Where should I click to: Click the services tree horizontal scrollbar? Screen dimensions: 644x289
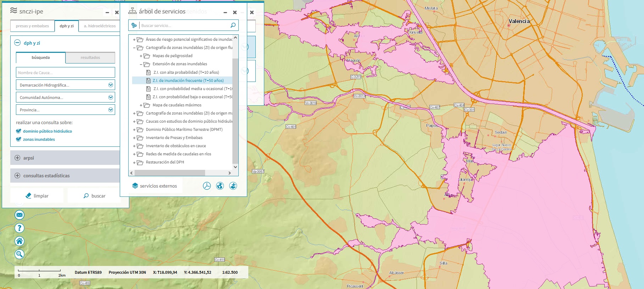tap(170, 173)
